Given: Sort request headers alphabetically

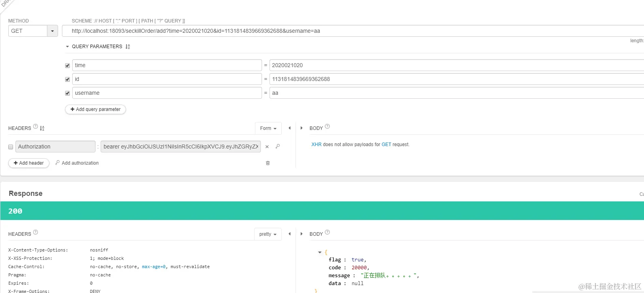Looking at the screenshot, I should click(42, 128).
